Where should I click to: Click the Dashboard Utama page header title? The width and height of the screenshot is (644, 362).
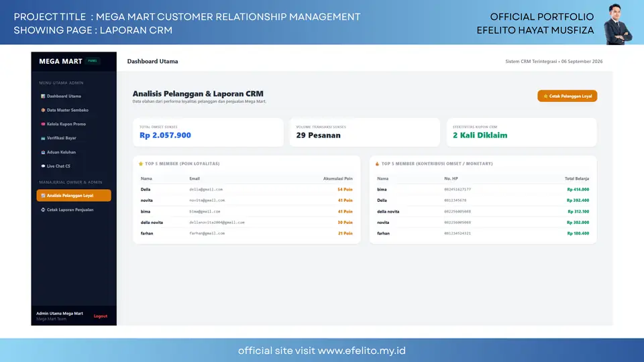coord(152,61)
